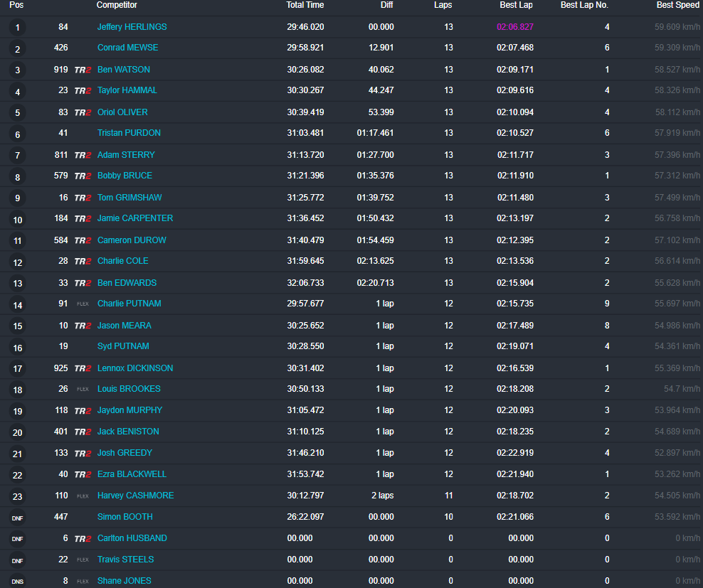Click the TR2 badge beside Bobby BRUCE
This screenshot has width=703, height=588.
point(83,176)
